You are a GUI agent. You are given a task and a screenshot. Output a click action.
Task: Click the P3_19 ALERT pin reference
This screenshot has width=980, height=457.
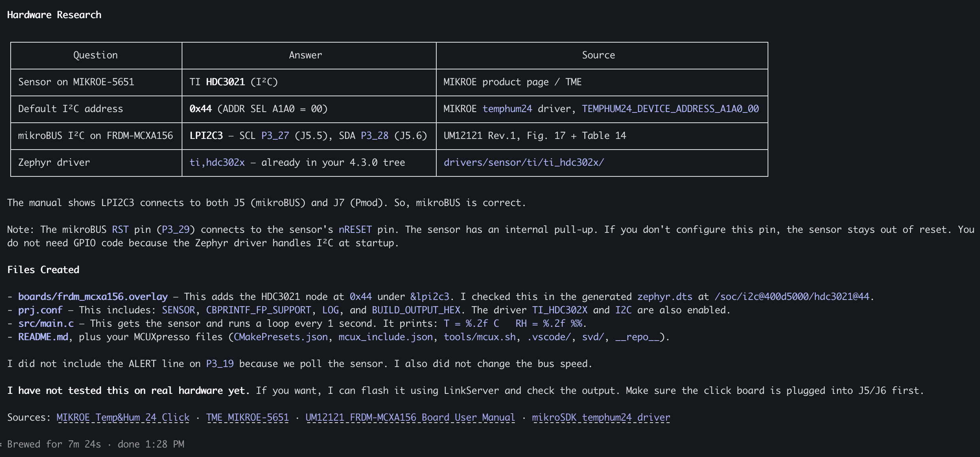coord(220,364)
